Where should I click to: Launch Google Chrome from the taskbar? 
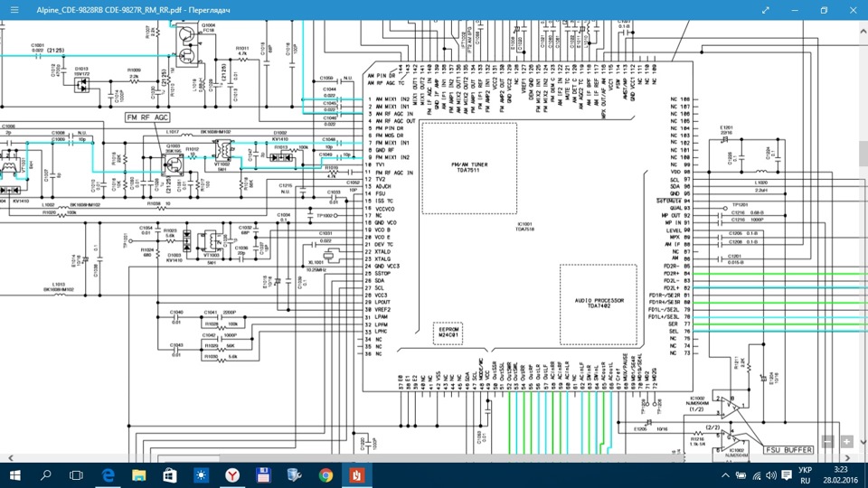point(326,475)
